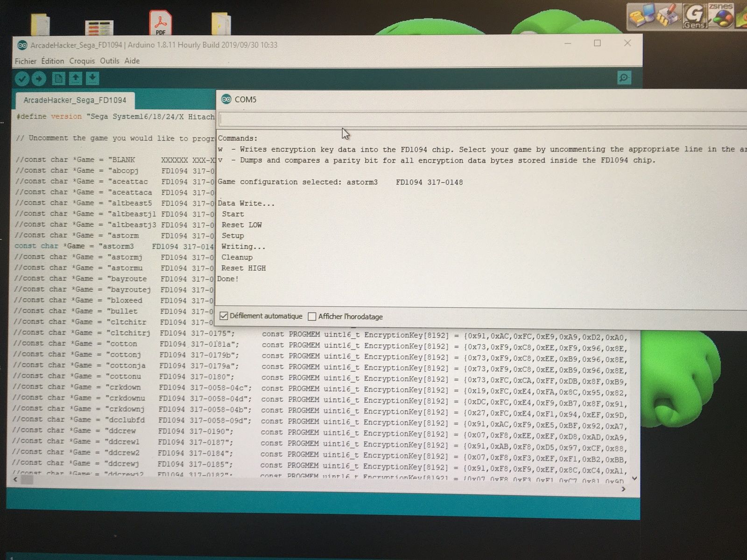
Task: Click the #define version line
Action: coord(115,117)
